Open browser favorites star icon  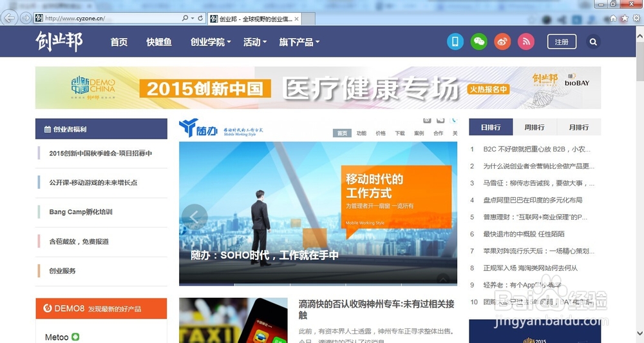625,18
